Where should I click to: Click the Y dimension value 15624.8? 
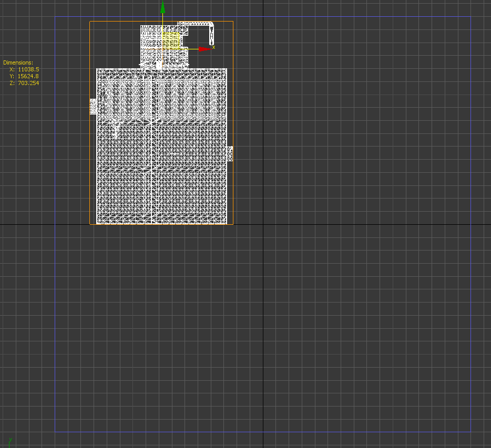click(28, 76)
